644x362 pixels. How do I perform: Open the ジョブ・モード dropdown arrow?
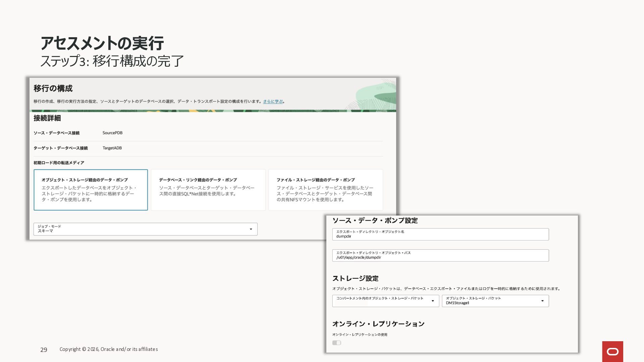point(251,229)
